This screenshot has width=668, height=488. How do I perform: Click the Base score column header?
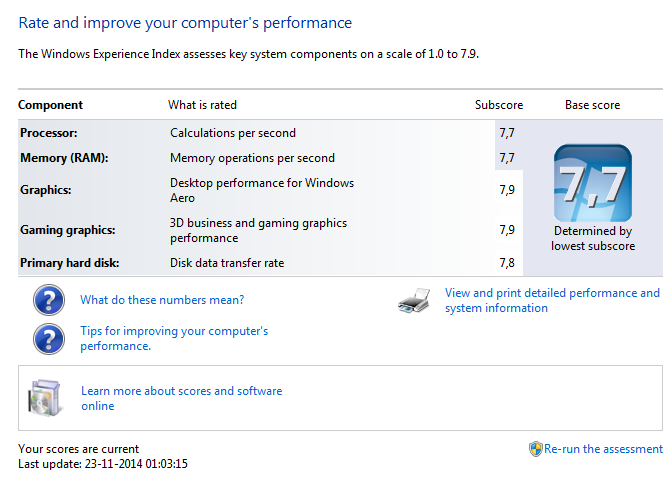pos(592,105)
